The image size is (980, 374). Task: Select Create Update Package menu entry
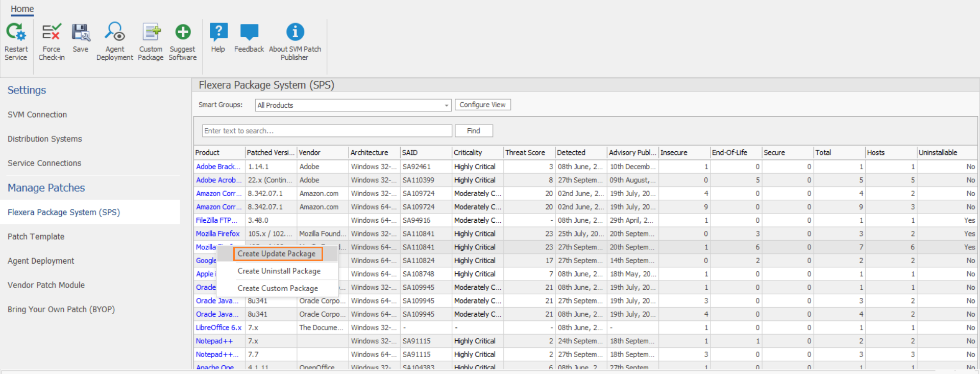pos(277,254)
